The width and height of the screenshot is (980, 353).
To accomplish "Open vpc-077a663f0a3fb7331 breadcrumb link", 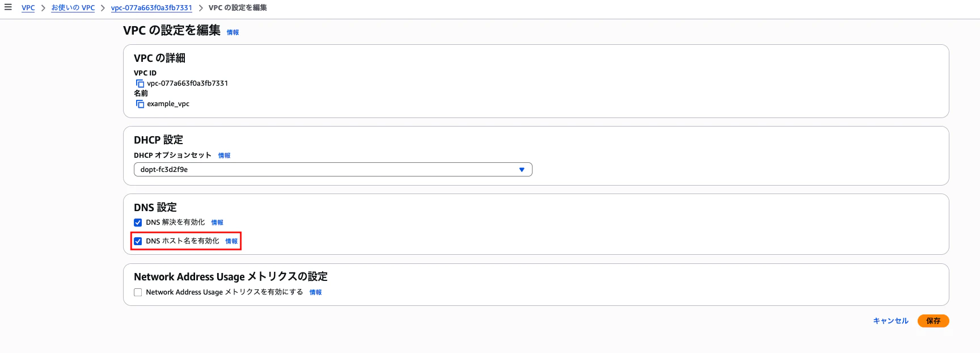I will click(151, 8).
